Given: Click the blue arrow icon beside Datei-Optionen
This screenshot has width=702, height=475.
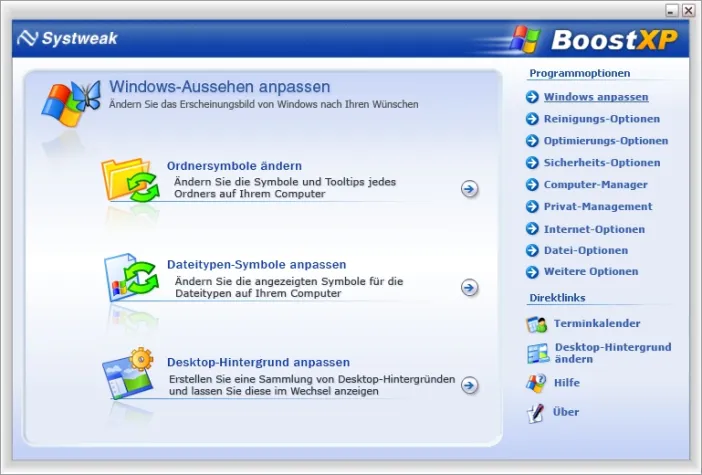Looking at the screenshot, I should pos(532,250).
